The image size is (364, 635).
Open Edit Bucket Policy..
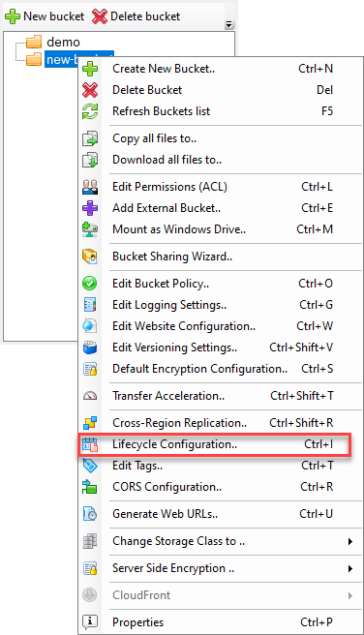click(x=221, y=284)
